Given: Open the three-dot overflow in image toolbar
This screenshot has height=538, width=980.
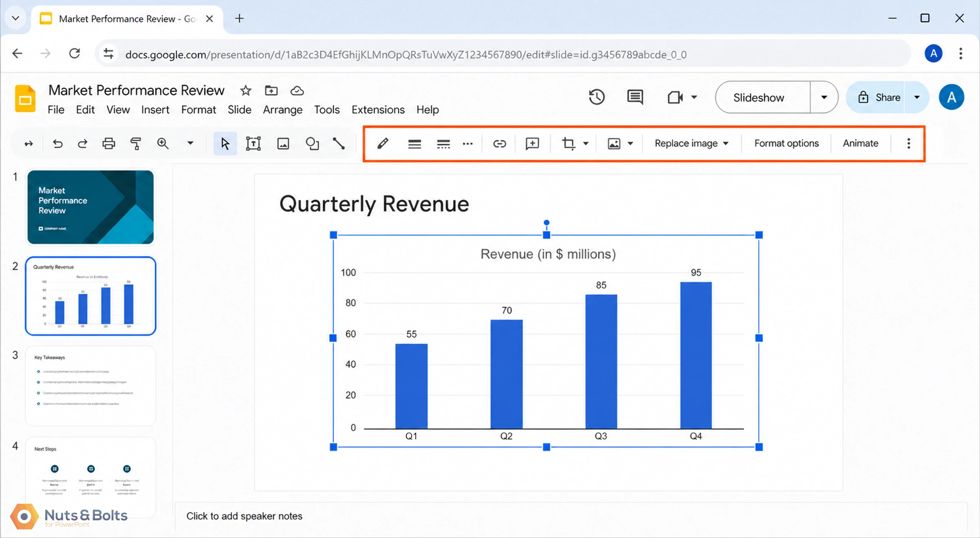Looking at the screenshot, I should [x=909, y=143].
